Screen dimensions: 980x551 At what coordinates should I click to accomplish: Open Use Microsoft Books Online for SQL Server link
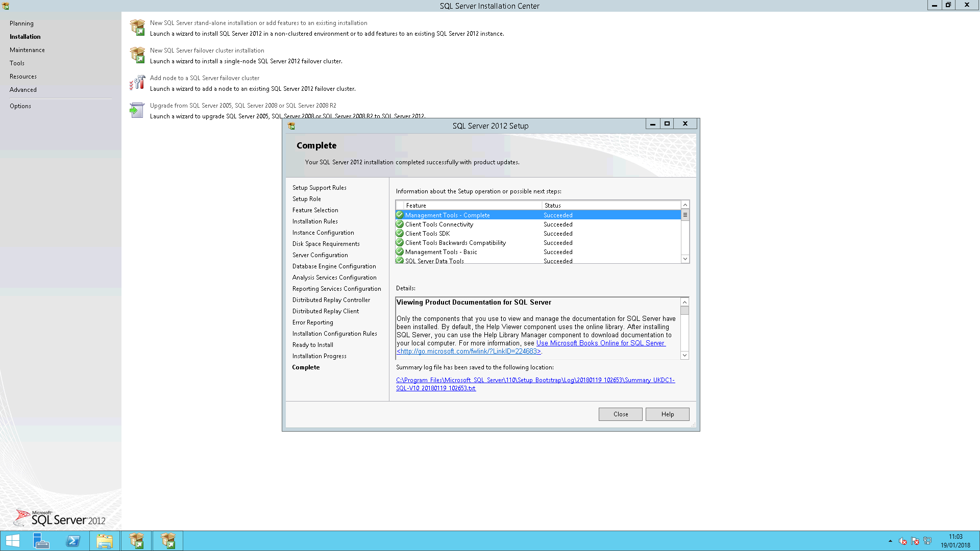(x=601, y=343)
